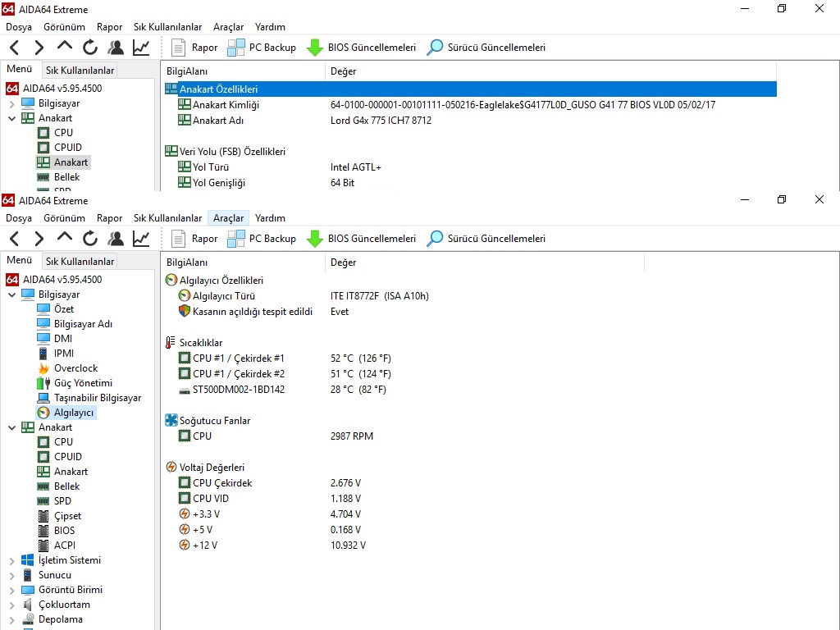The width and height of the screenshot is (840, 630).
Task: Click PC Backup in upper window toolbar
Action: 262,48
